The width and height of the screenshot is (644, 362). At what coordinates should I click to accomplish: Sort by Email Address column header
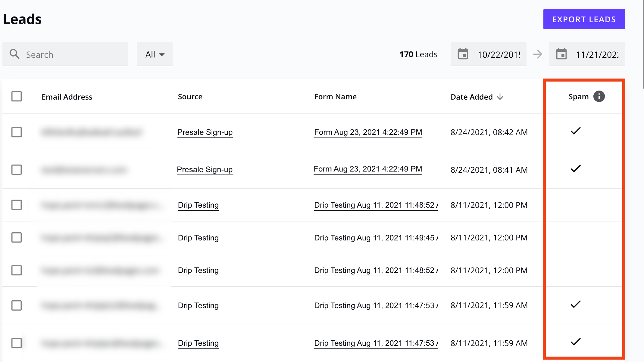tap(67, 97)
